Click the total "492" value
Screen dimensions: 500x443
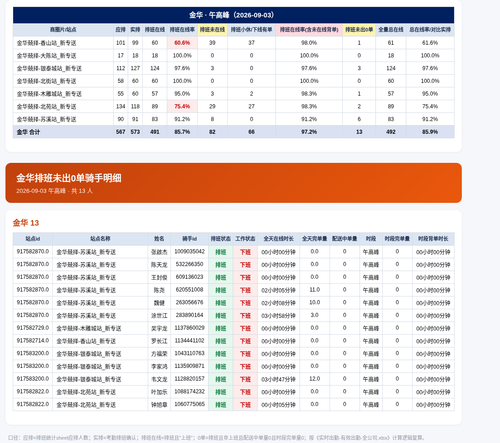click(391, 132)
